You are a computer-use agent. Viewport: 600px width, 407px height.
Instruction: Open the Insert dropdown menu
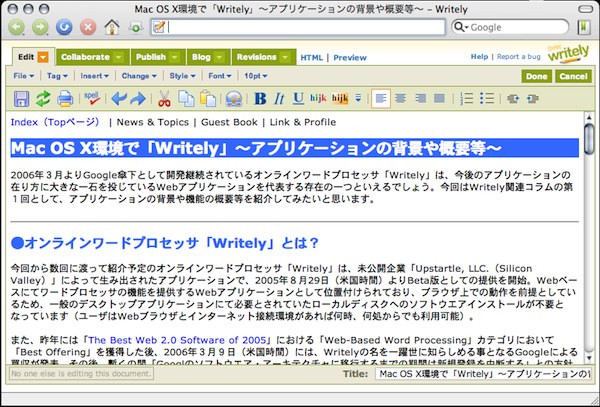(94, 76)
